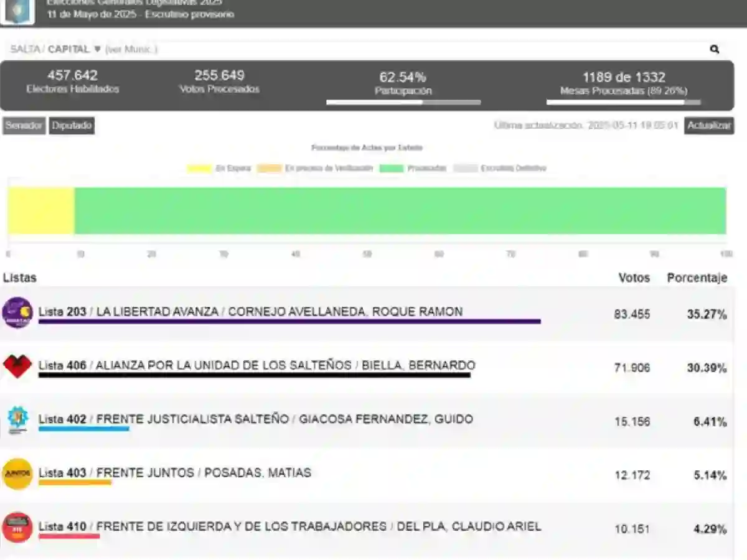Click the percentage "4.29%"
Image resolution: width=747 pixels, height=560 pixels.
tap(710, 530)
